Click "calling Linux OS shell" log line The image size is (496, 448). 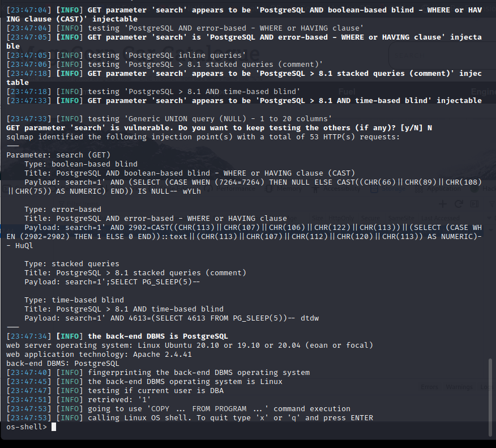pos(190,418)
